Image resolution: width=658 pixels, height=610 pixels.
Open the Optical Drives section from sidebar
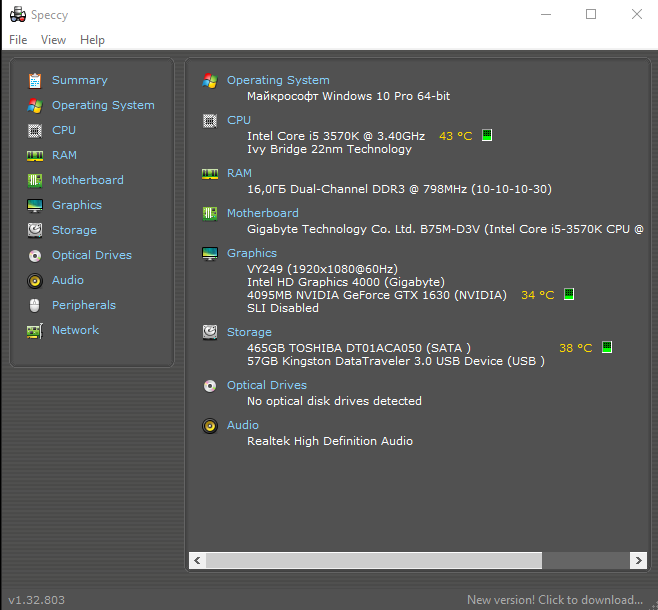coord(92,255)
